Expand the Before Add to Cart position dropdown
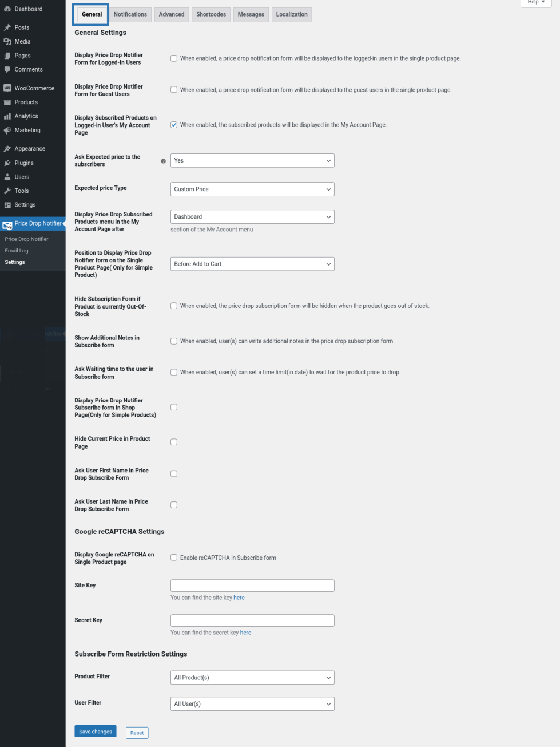Image resolution: width=560 pixels, height=747 pixels. coord(252,264)
